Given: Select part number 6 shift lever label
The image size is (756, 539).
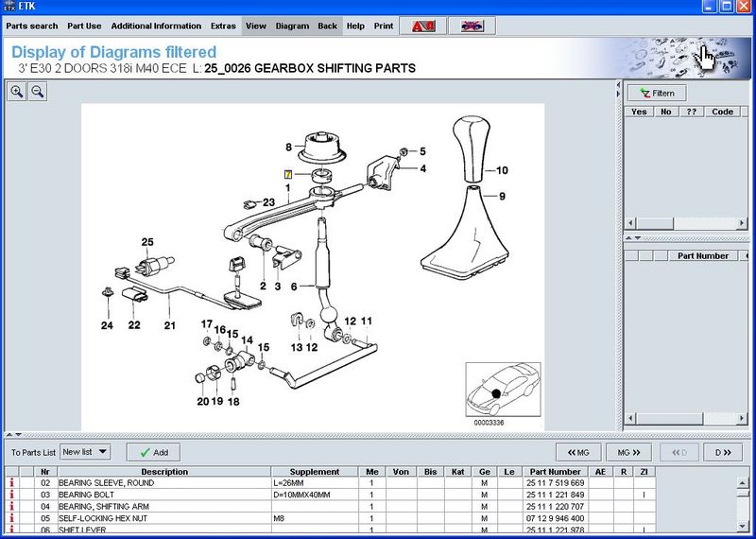Looking at the screenshot, I should (294, 287).
